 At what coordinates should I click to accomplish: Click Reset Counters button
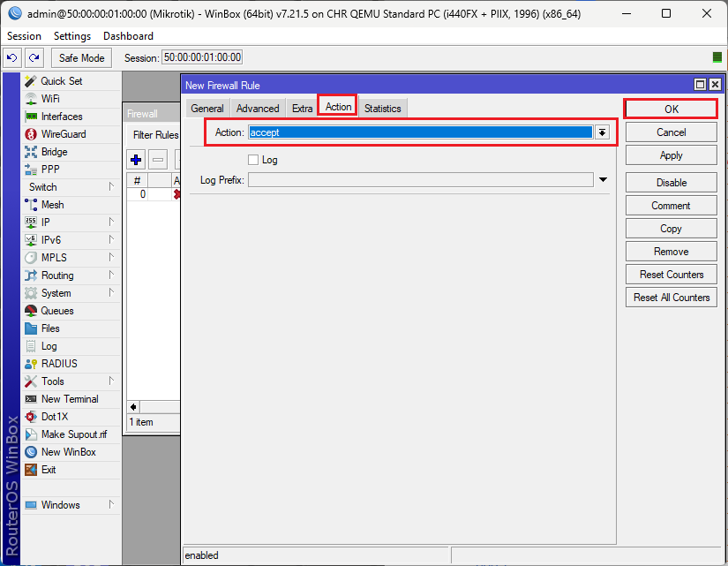[x=672, y=275]
